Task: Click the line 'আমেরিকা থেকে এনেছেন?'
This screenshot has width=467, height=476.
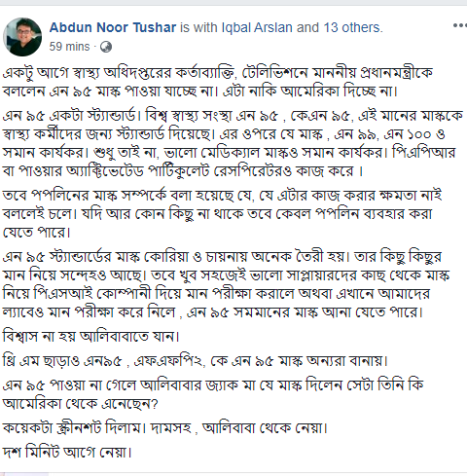Action: (x=81, y=404)
